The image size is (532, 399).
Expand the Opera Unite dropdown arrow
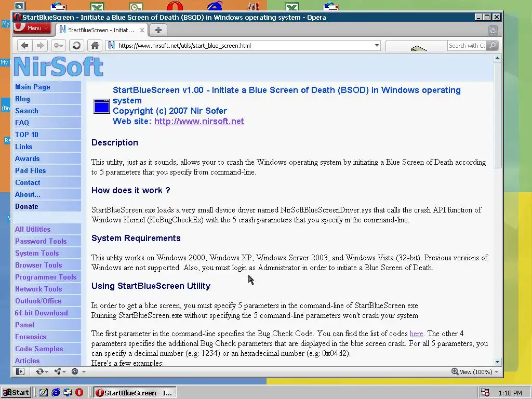tap(64, 372)
